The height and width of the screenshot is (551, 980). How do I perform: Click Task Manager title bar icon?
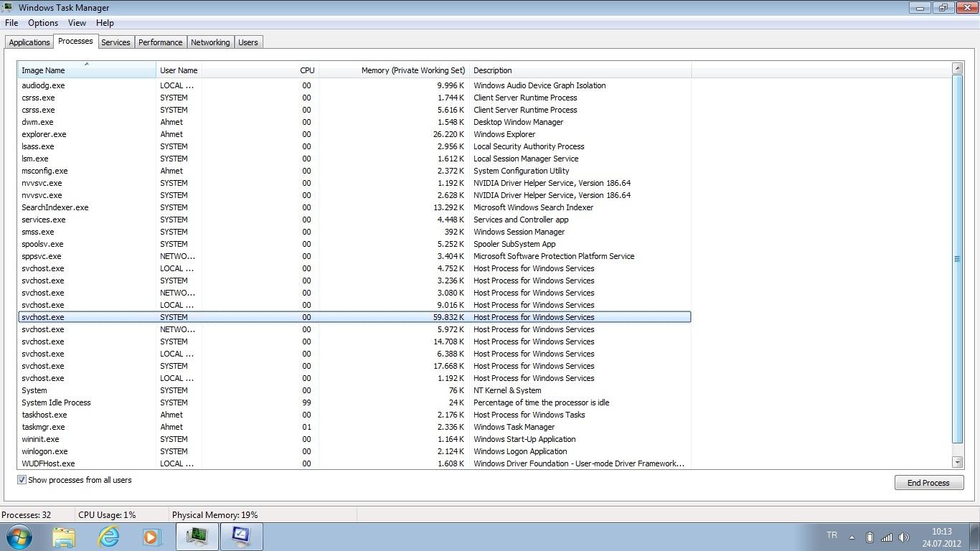(x=7, y=7)
